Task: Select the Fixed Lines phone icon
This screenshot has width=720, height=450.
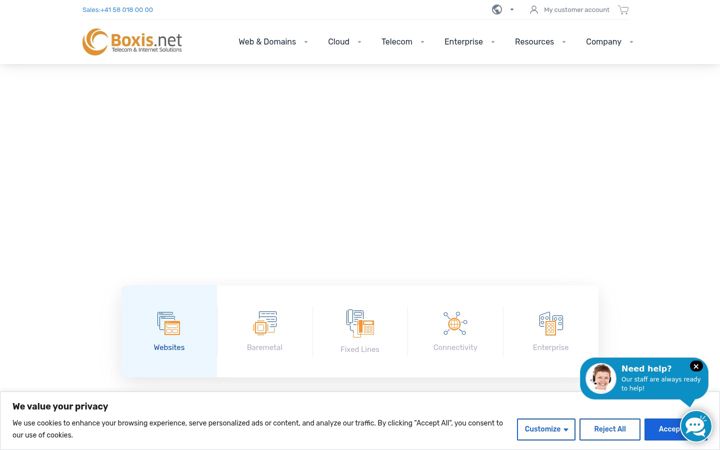Action: click(x=360, y=323)
